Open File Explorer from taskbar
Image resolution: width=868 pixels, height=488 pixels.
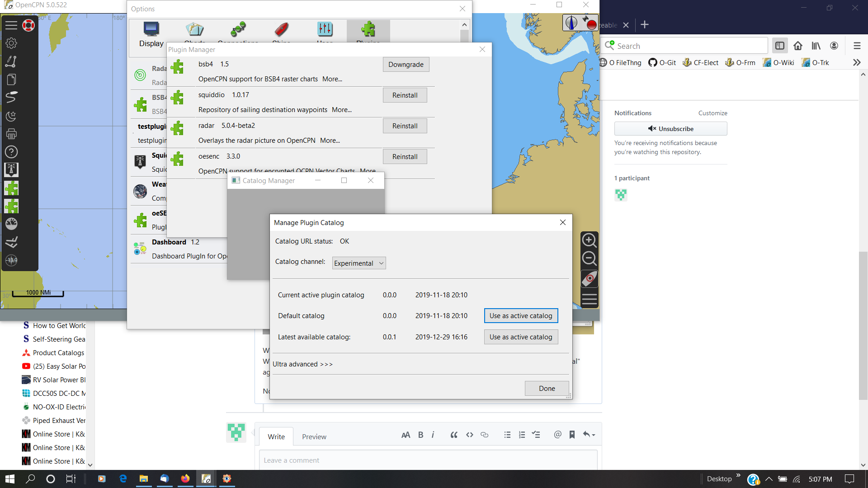point(144,479)
